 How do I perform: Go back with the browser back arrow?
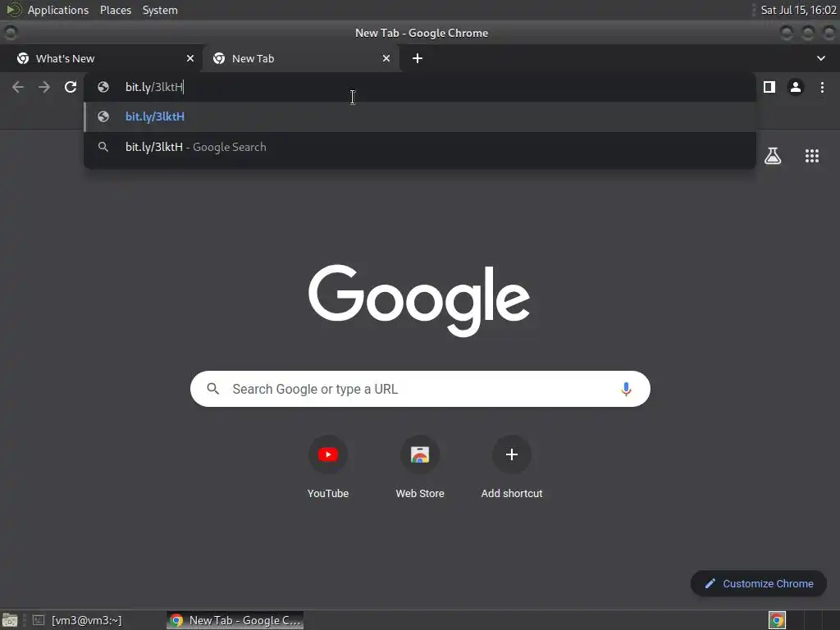tap(18, 87)
